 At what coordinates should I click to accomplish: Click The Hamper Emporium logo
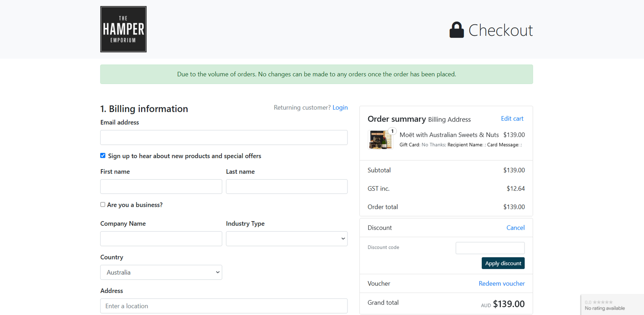click(123, 29)
